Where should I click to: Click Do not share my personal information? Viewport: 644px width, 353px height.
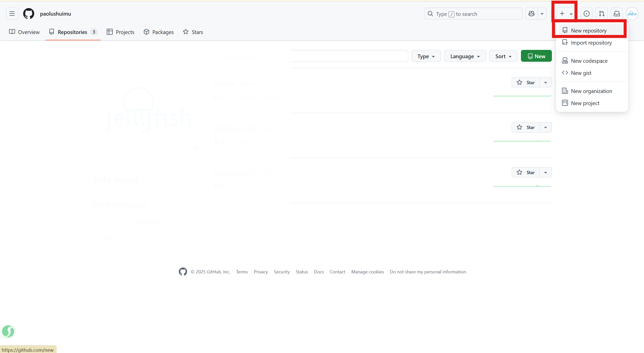pos(428,272)
